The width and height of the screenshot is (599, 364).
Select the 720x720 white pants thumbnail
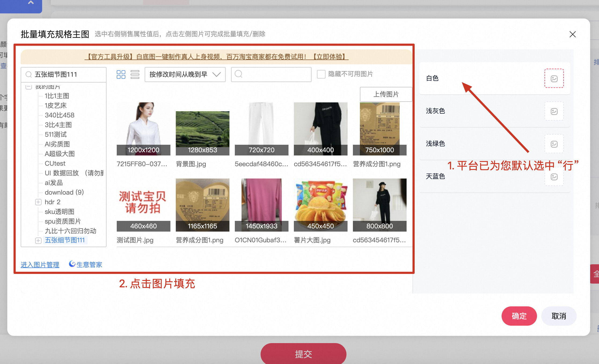[262, 129]
